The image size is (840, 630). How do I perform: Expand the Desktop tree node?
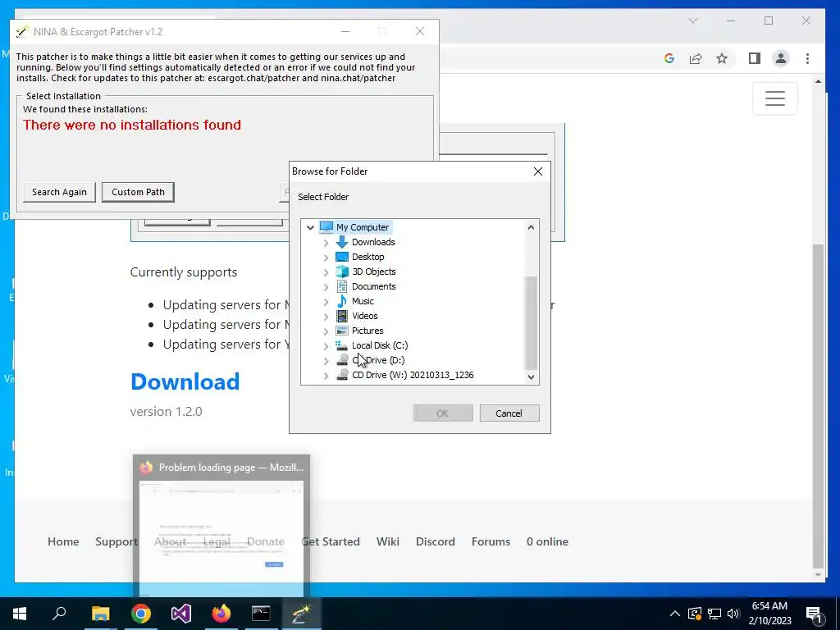point(326,257)
